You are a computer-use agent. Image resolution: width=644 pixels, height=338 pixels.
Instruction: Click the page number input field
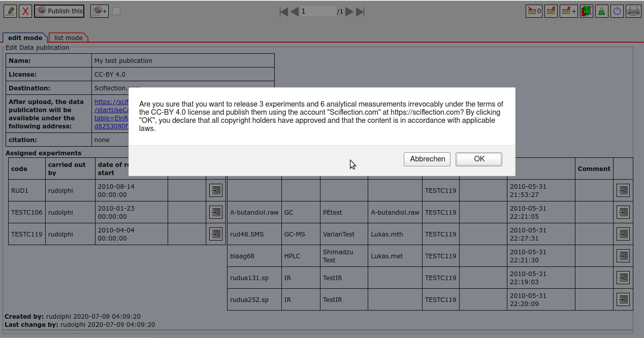pos(317,11)
